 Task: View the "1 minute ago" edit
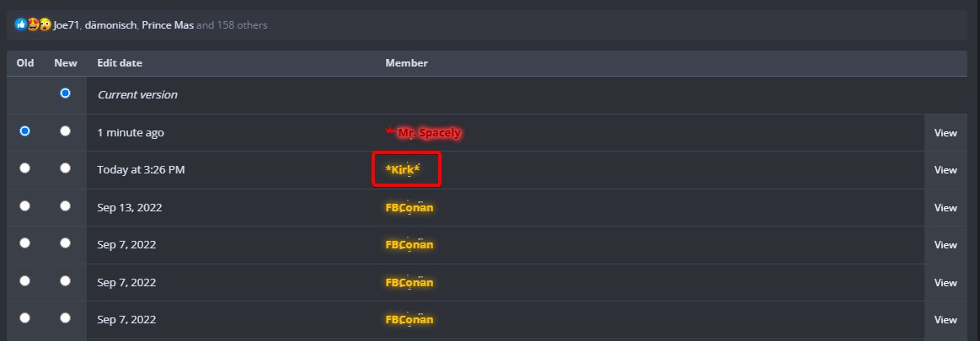click(x=945, y=133)
